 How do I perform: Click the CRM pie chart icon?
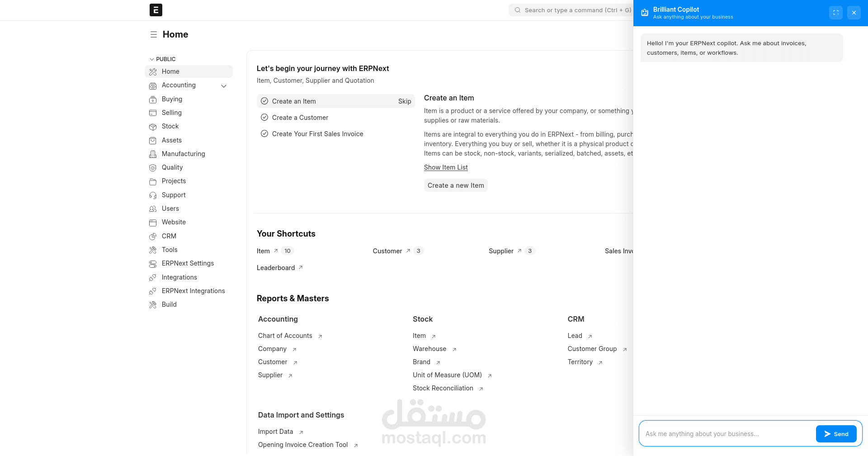153,236
